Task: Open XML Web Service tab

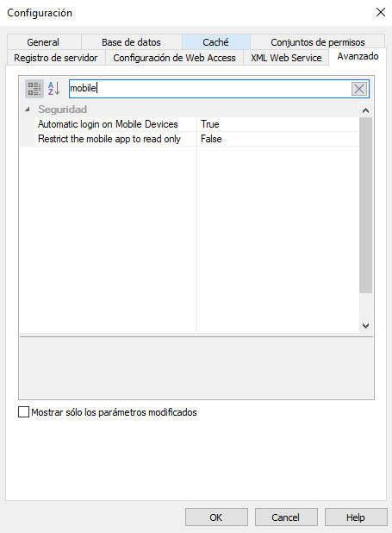Action: [286, 58]
